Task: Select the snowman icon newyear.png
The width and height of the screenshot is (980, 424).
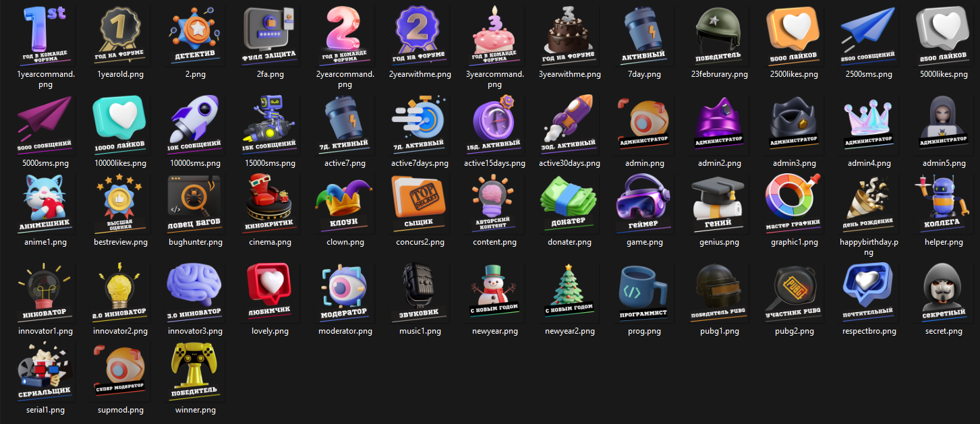Action: 494,293
